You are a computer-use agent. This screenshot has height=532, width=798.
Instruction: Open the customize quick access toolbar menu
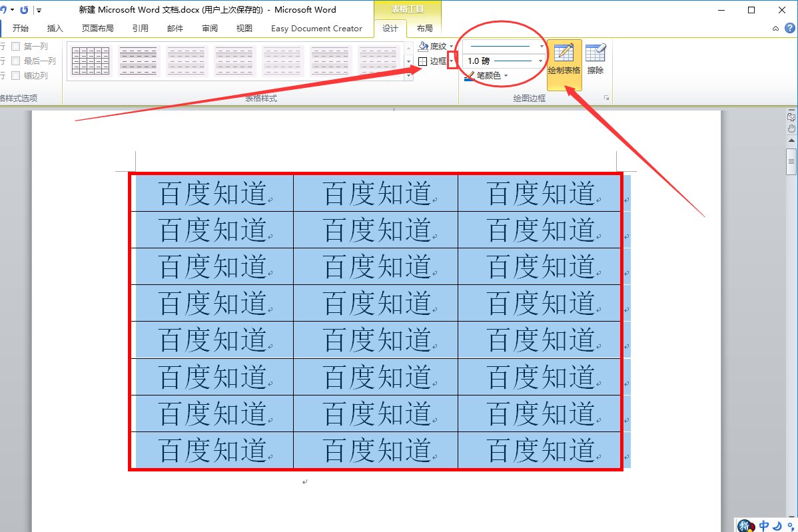(x=39, y=11)
